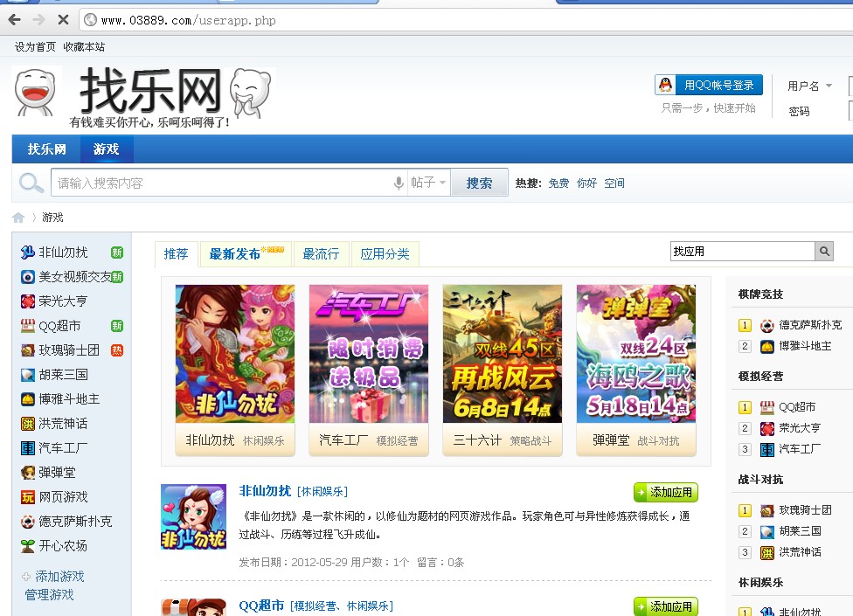
Task: Open the 非仙勿扰 featured banner thumbnail
Action: (235, 354)
